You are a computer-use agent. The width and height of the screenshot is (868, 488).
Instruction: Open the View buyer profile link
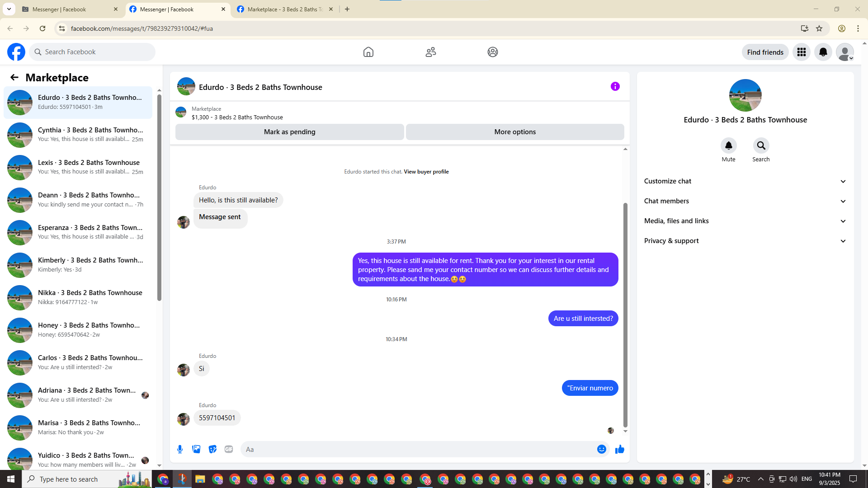click(426, 172)
